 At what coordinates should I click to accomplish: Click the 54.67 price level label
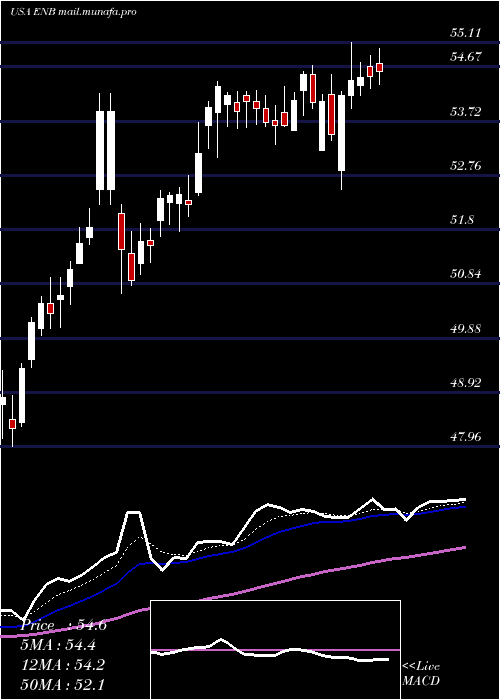click(466, 57)
